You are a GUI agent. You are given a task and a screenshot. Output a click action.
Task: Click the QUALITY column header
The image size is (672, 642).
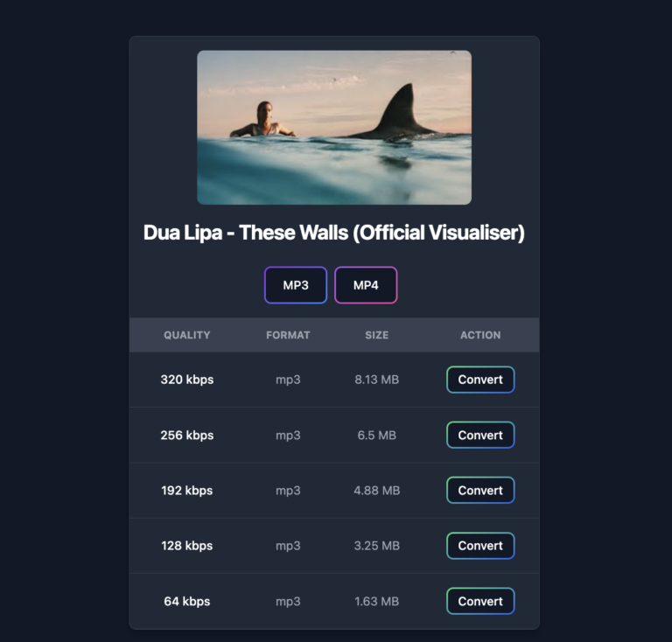(x=187, y=335)
